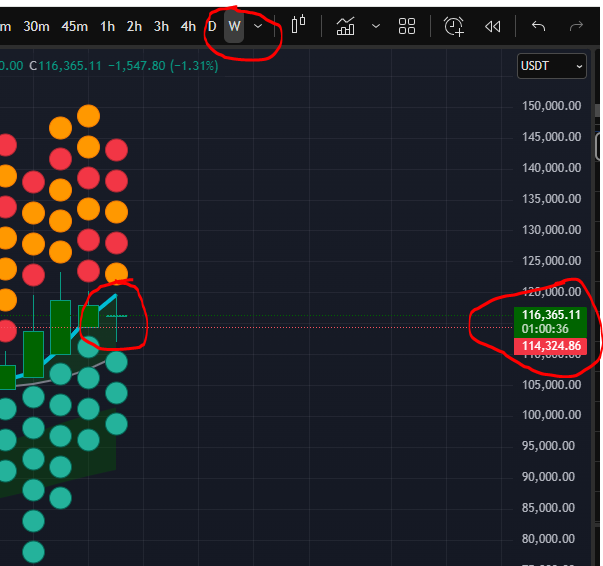
Task: Create an alert with the clock-plus icon
Action: [x=454, y=27]
